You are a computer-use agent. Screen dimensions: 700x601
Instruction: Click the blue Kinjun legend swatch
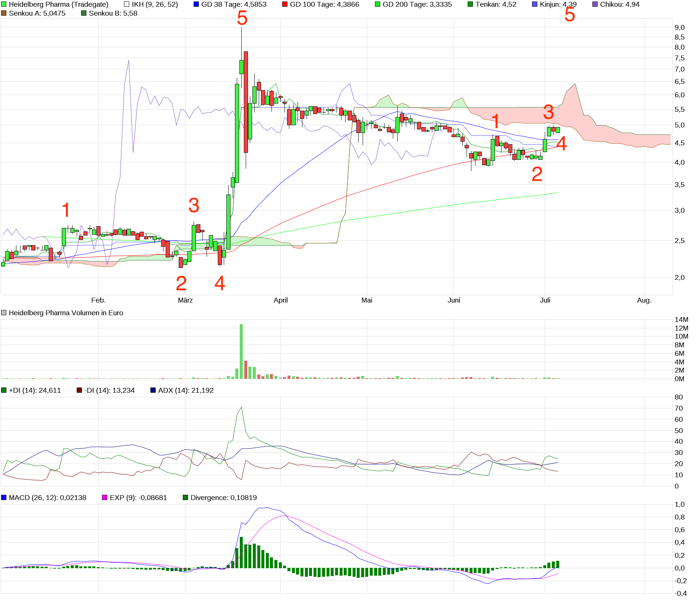click(x=535, y=4)
